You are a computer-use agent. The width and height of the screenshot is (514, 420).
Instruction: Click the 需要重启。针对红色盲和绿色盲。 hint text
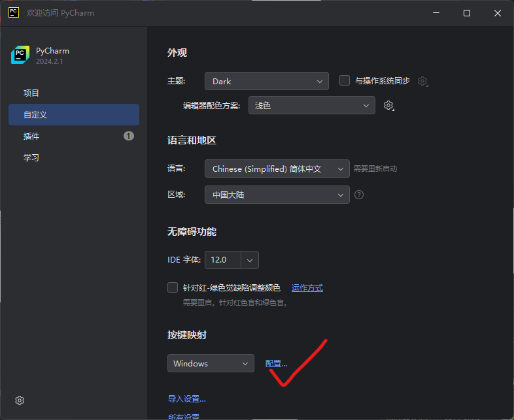(x=235, y=302)
